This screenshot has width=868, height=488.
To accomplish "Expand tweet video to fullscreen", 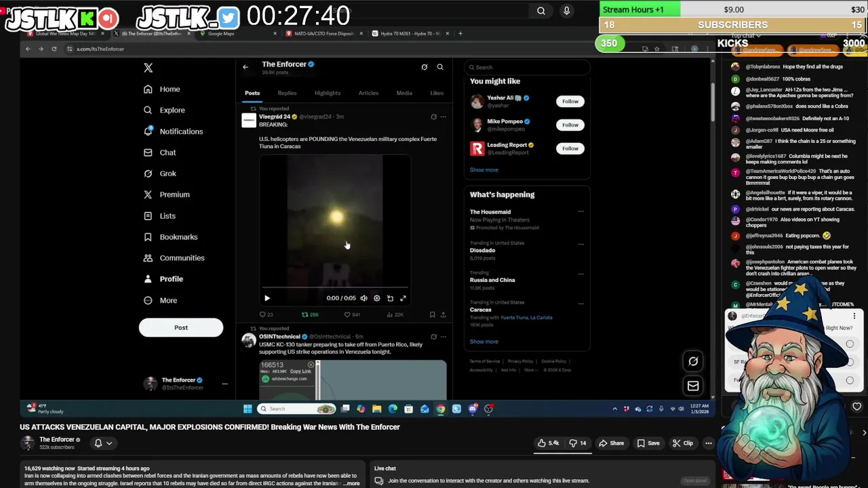I will (403, 298).
